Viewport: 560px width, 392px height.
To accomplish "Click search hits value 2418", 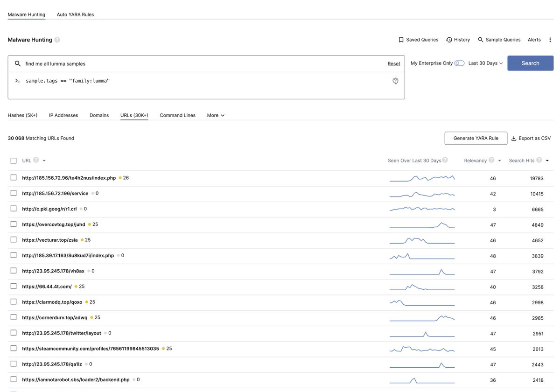I will point(538,380).
